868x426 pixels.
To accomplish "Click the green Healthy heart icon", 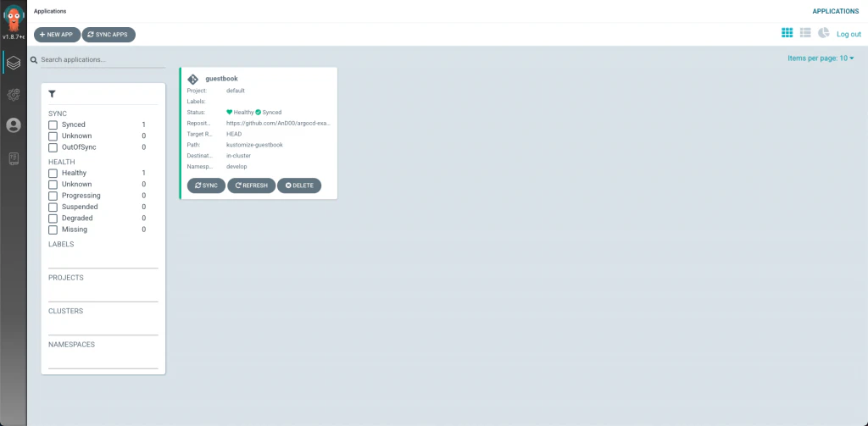I will [229, 112].
